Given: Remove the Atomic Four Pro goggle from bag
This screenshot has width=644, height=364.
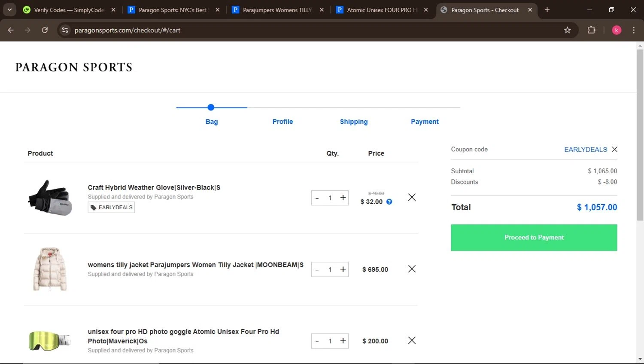Looking at the screenshot, I should [412, 340].
